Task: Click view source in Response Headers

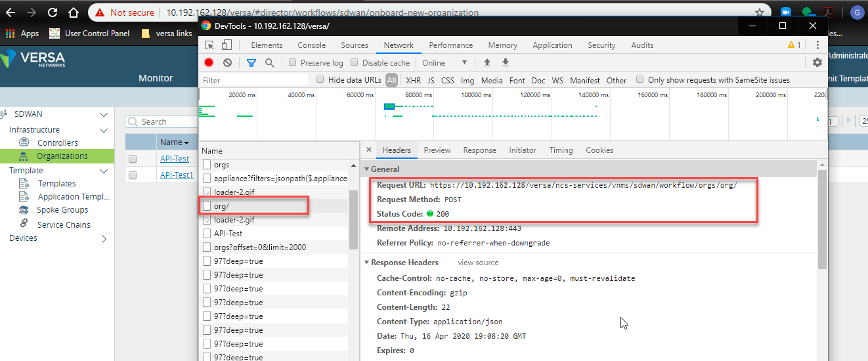Action: point(478,263)
